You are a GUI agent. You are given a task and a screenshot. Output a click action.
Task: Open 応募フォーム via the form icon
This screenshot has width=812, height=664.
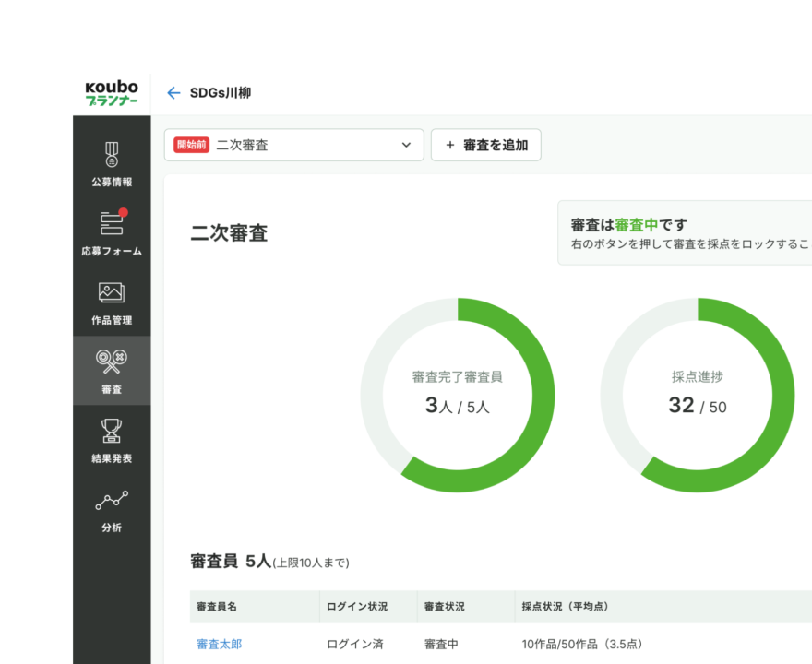112,223
